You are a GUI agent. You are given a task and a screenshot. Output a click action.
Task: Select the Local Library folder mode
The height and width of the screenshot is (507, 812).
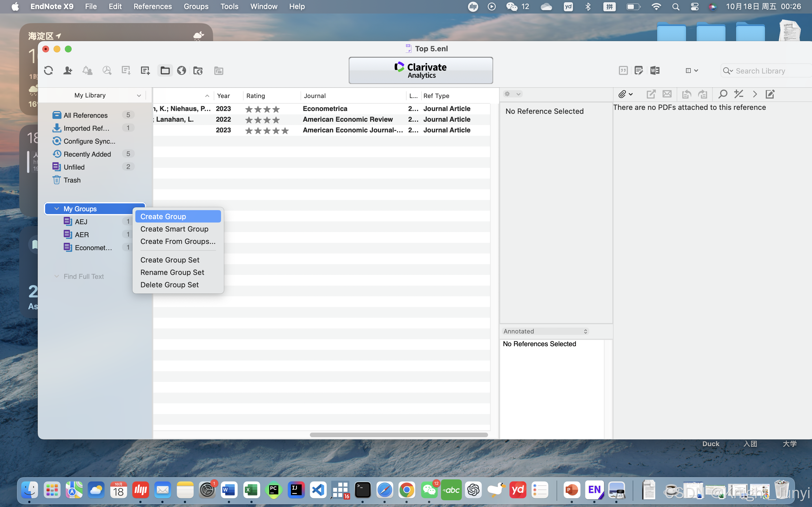tap(165, 70)
